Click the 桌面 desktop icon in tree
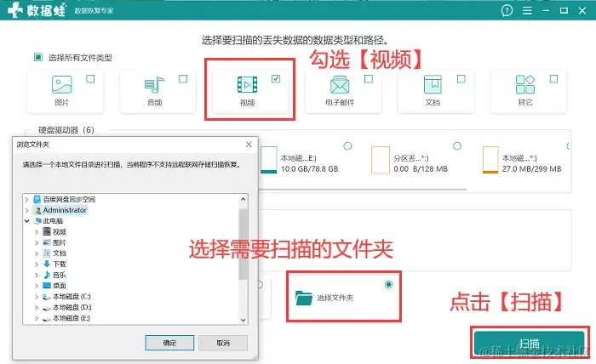 point(47,286)
